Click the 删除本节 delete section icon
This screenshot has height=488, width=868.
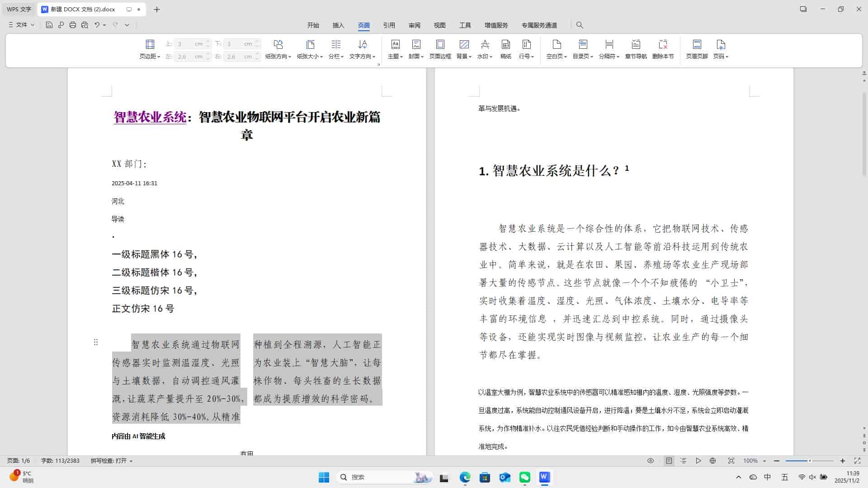[x=663, y=44]
